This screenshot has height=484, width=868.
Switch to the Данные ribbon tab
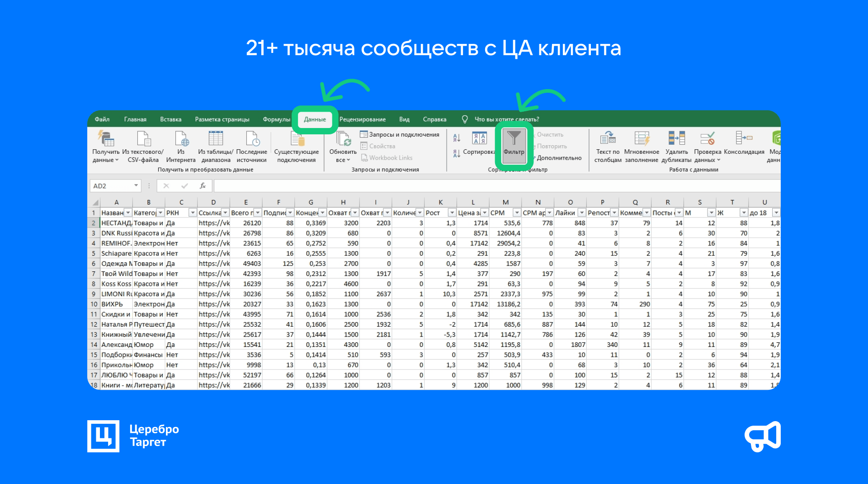(315, 119)
